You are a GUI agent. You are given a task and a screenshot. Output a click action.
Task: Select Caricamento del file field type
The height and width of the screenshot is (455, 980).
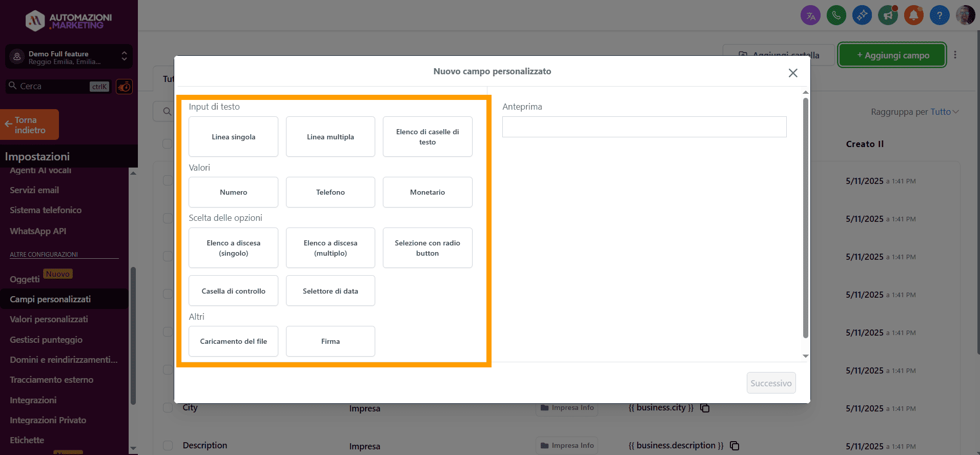(233, 341)
